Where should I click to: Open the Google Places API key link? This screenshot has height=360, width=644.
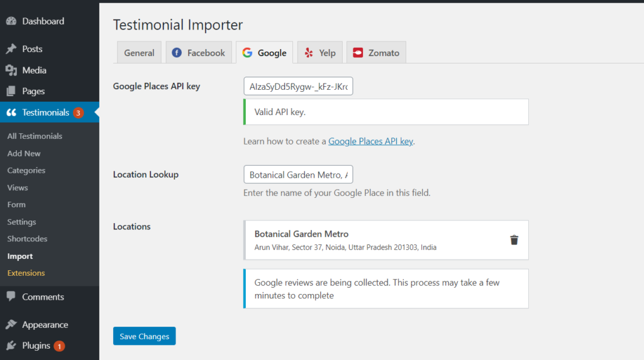pyautogui.click(x=370, y=141)
